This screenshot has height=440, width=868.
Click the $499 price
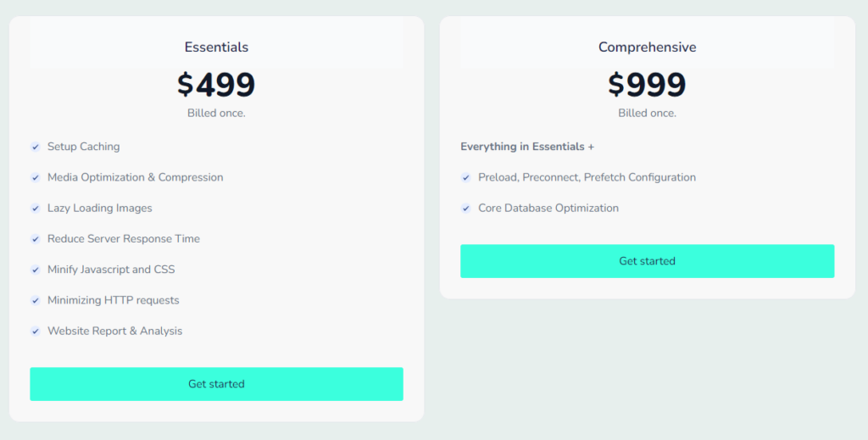coord(216,85)
